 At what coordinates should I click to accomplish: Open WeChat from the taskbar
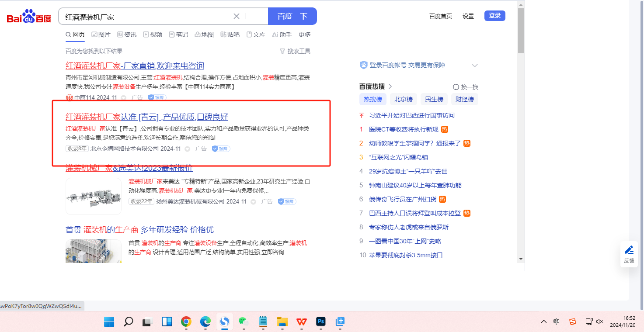pos(243,322)
